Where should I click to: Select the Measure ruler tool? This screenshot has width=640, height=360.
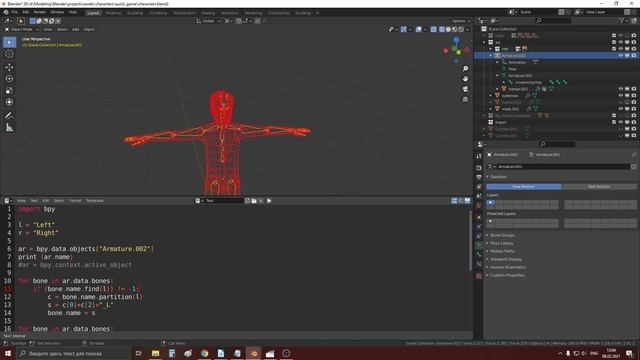coord(9,128)
